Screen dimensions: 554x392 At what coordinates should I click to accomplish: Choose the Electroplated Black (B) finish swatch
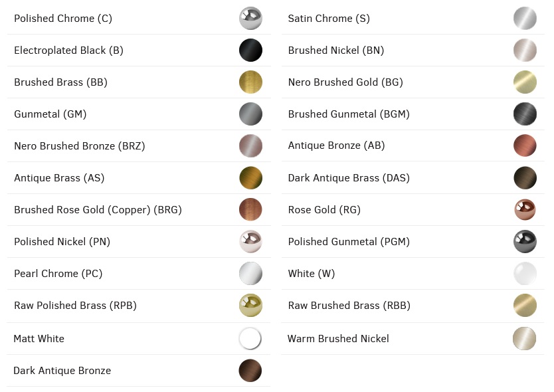(x=250, y=50)
